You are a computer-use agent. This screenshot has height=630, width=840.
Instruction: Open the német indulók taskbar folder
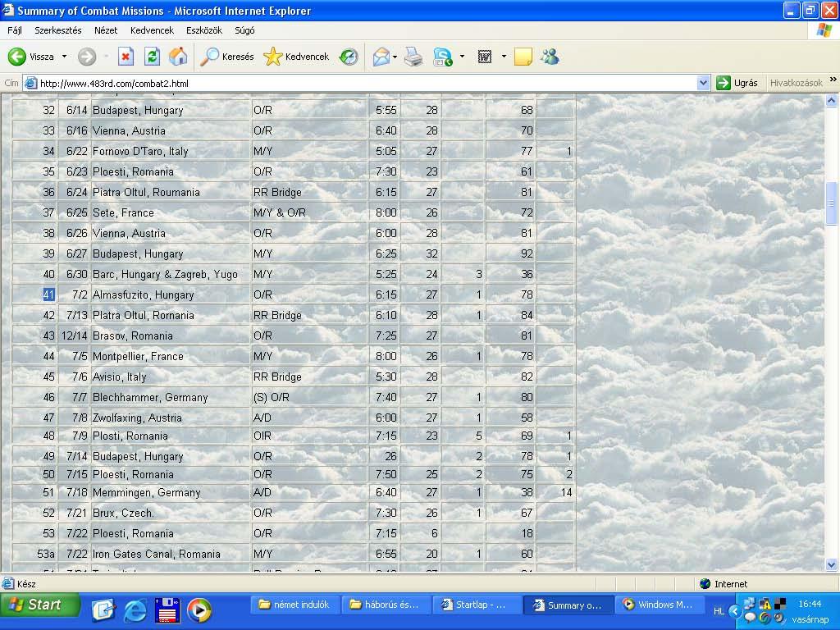294,605
